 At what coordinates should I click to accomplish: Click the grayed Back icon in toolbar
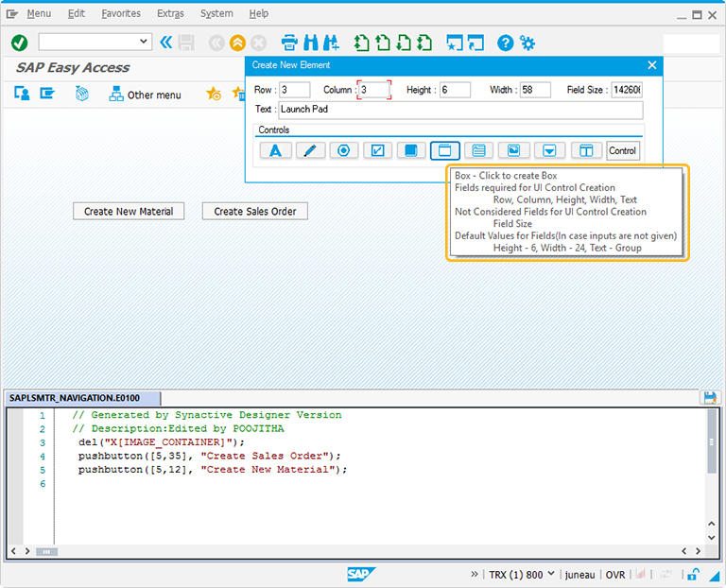click(x=216, y=43)
